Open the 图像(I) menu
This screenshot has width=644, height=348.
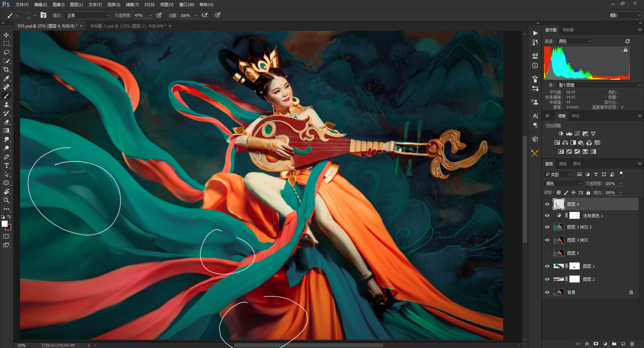(58, 5)
